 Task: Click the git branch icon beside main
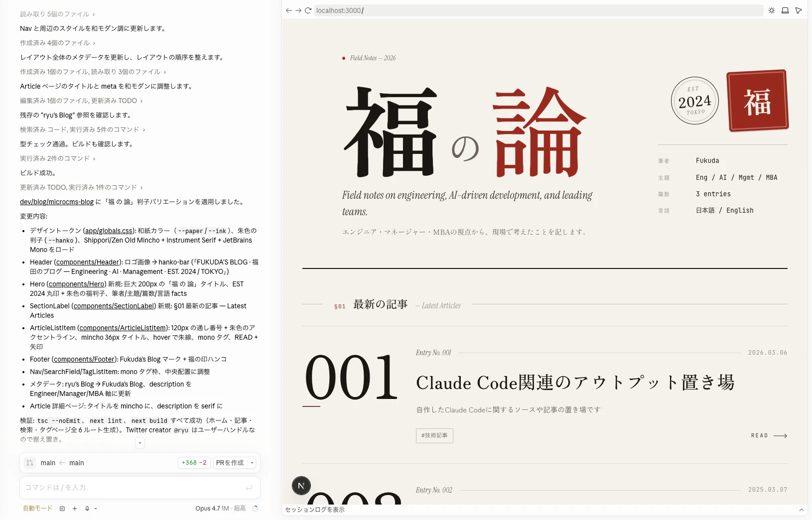click(30, 463)
